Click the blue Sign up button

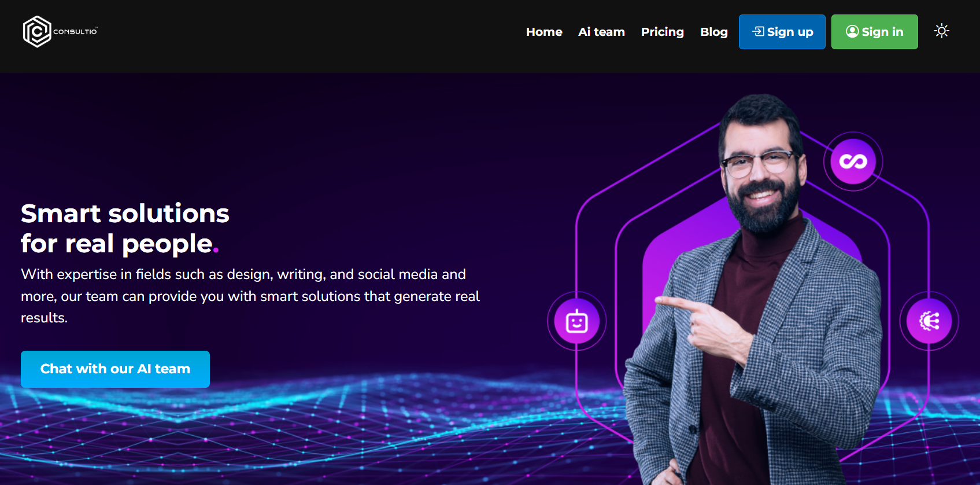tap(782, 32)
